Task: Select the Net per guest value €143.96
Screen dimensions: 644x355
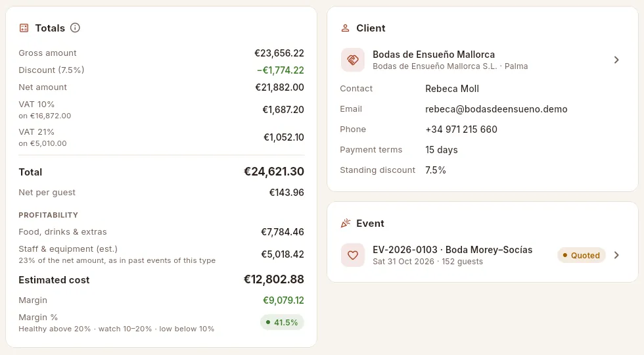Action: 287,192
